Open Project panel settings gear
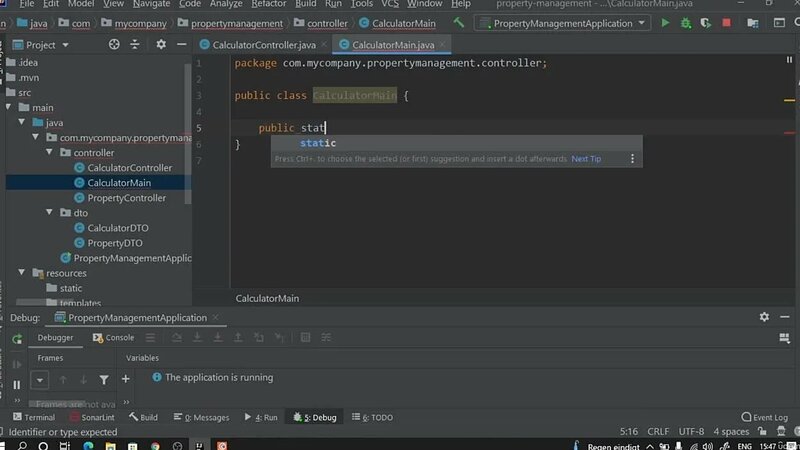Viewport: 800px width, 450px height. [161, 44]
